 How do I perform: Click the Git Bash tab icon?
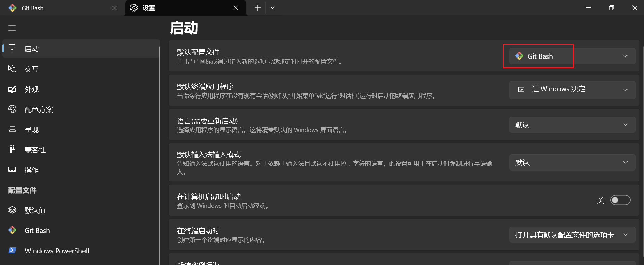point(13,8)
